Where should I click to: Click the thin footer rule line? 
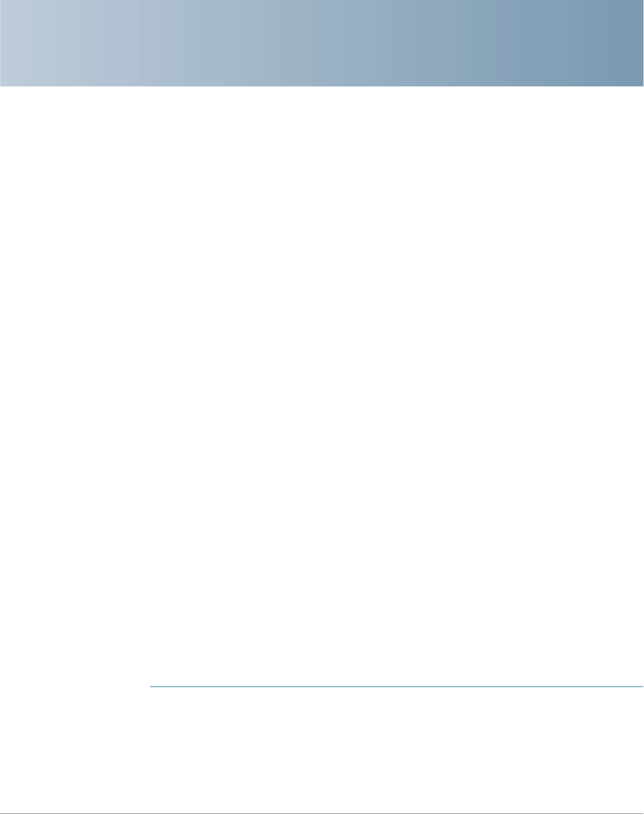click(x=322, y=813)
